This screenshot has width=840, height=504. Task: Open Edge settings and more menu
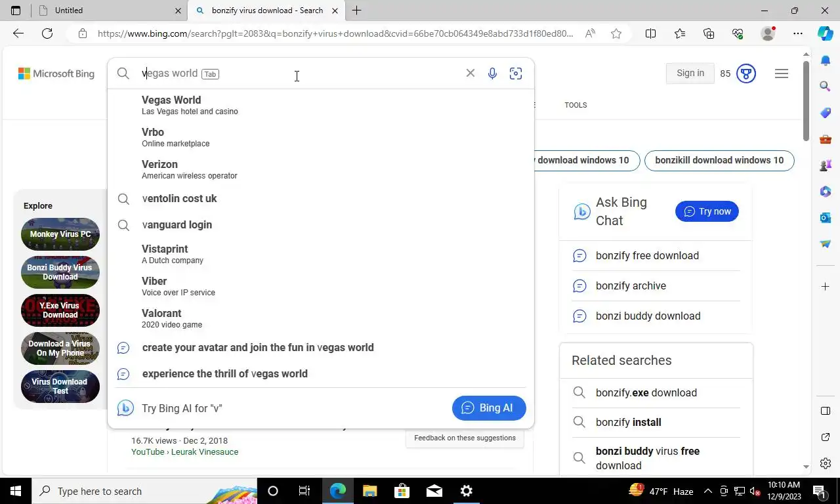(797, 33)
